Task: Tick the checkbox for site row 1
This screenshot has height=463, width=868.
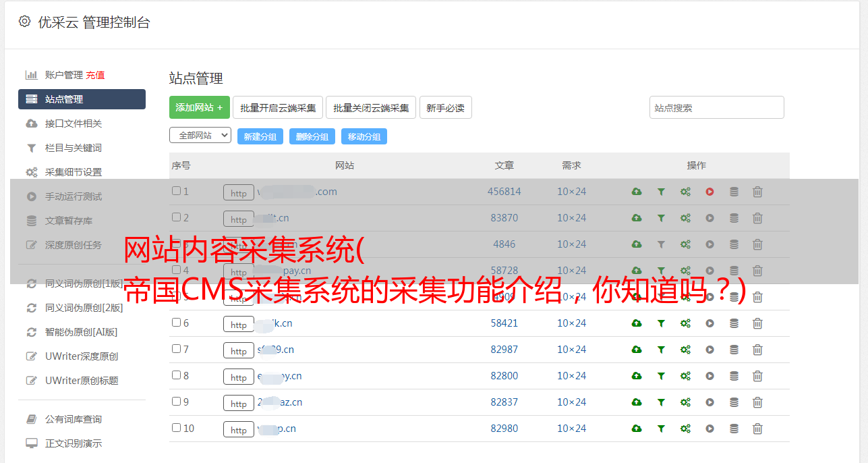Action: 177,191
